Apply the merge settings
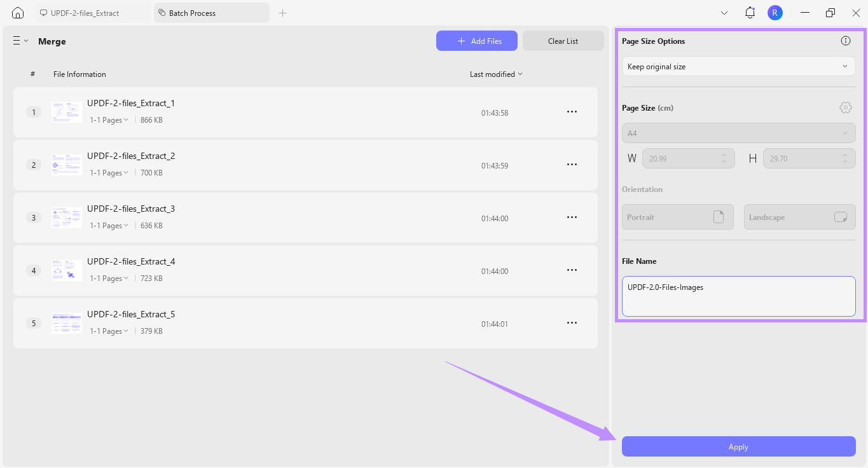868x468 pixels. pyautogui.click(x=738, y=446)
